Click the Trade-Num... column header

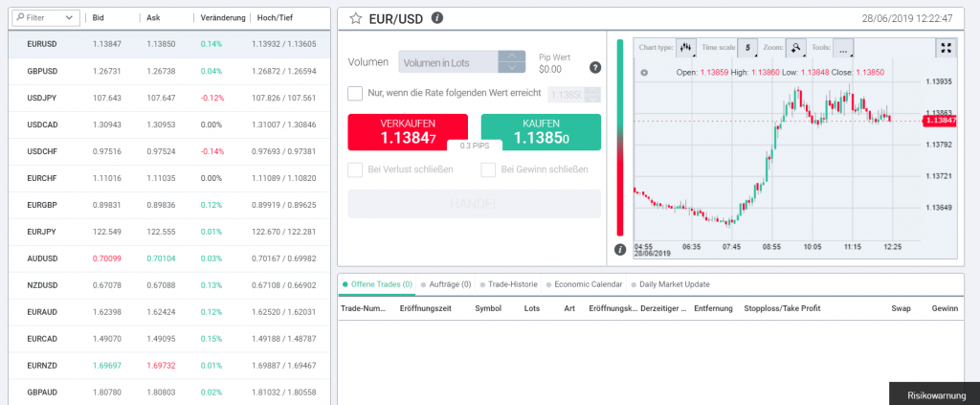click(x=364, y=308)
